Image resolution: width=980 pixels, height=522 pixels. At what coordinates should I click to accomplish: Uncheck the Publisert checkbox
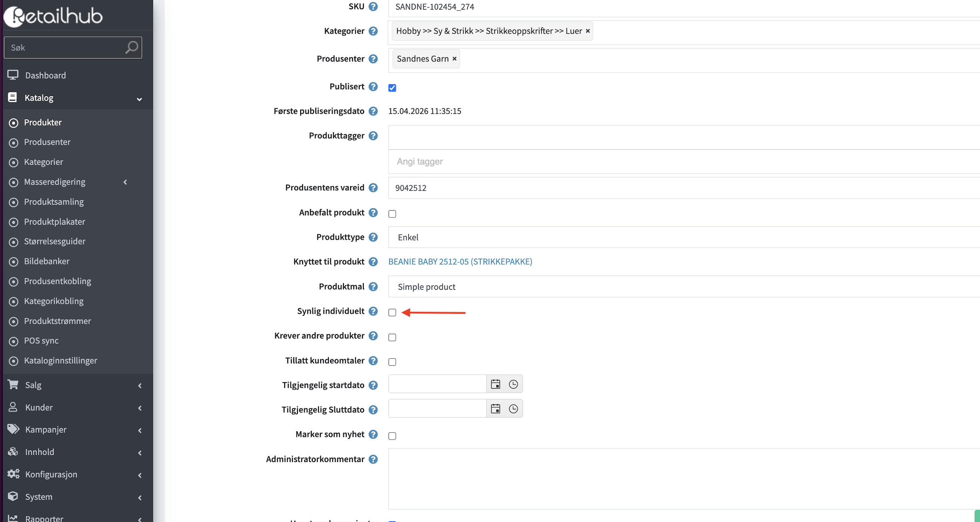(x=392, y=88)
